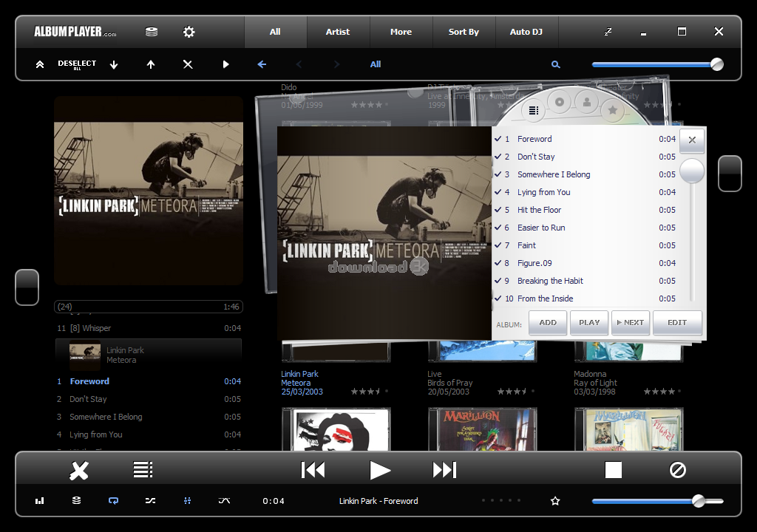
Task: Open playlist view list icon in player bar
Action: coord(143,470)
